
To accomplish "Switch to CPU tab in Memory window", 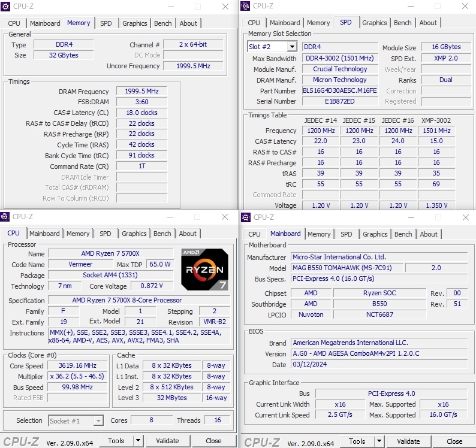I will [14, 23].
